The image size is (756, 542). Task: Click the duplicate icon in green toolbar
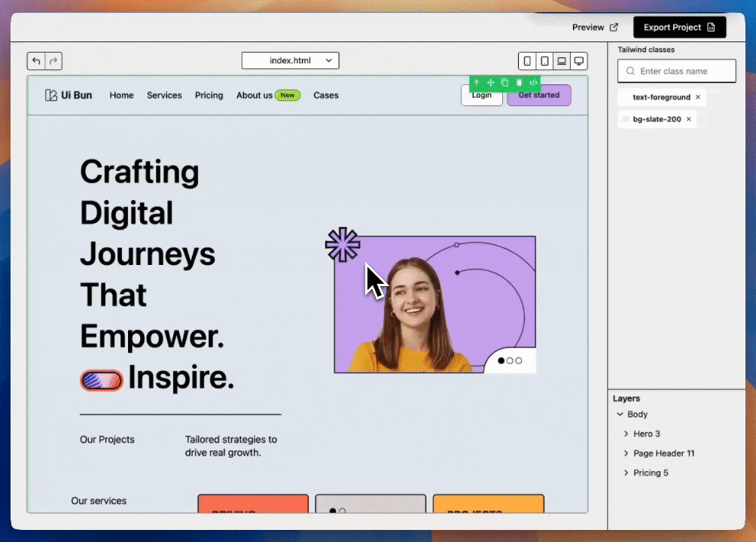point(505,83)
